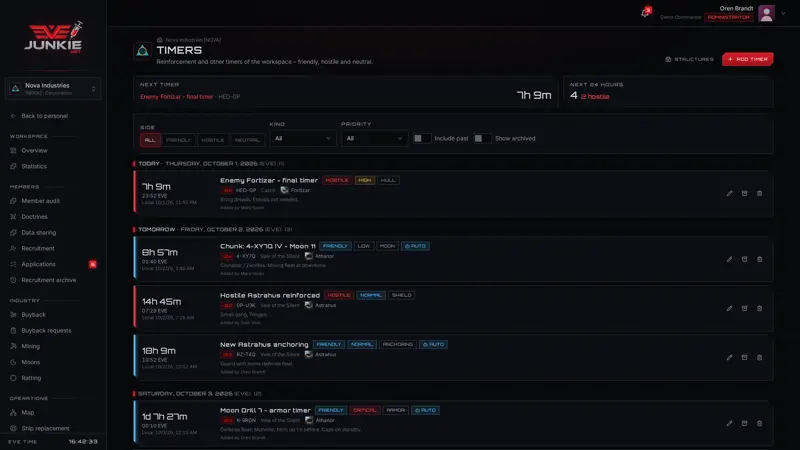Image resolution: width=800 pixels, height=450 pixels.
Task: Click the Ratting sidebar icon
Action: pyautogui.click(x=13, y=378)
